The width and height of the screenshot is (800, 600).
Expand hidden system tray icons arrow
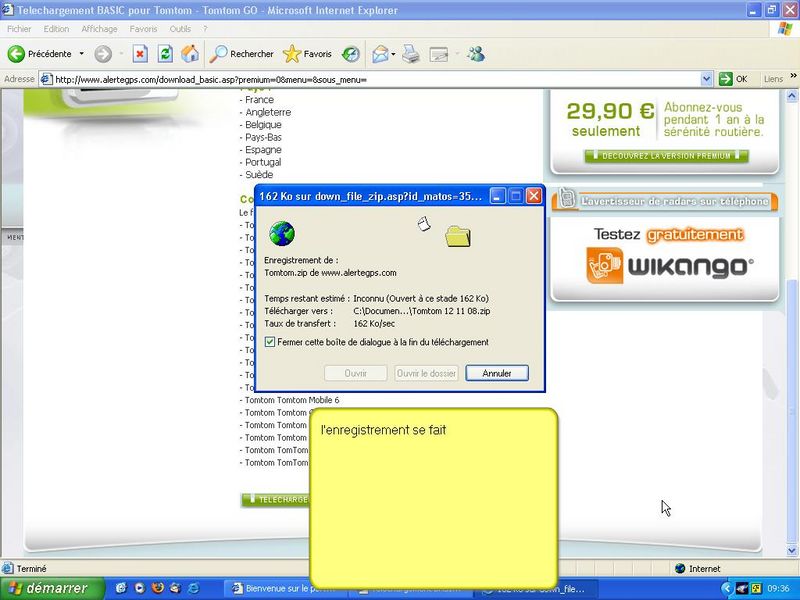click(x=726, y=589)
